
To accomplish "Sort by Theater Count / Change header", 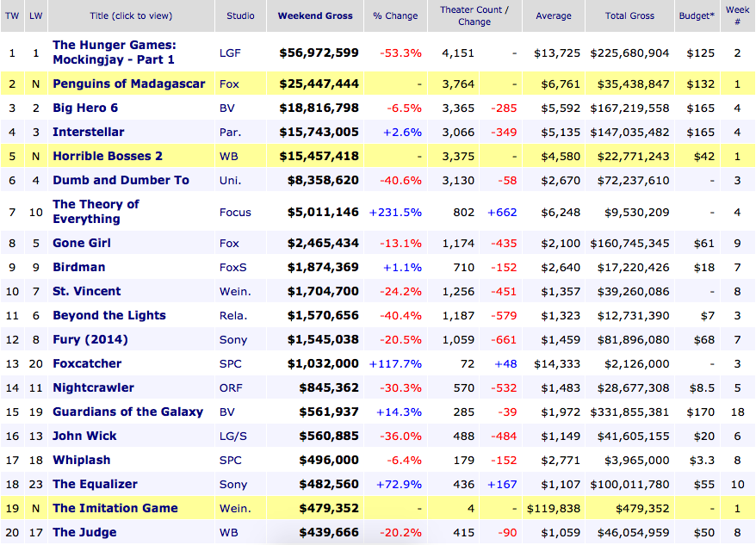I will tap(474, 15).
